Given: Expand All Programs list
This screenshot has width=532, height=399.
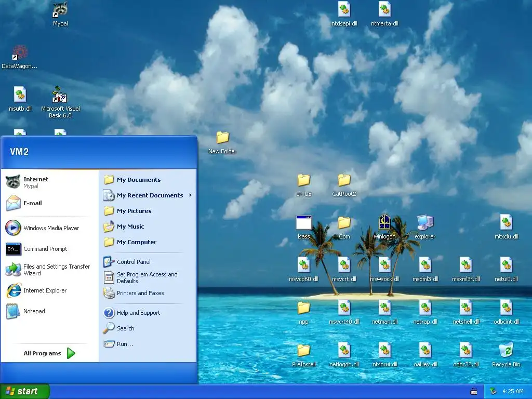Looking at the screenshot, I should coord(49,353).
